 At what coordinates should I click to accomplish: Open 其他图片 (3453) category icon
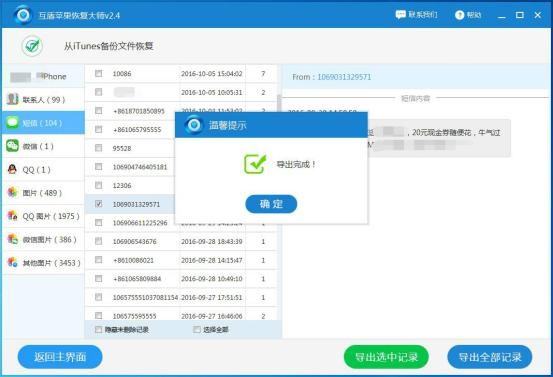pos(12,262)
